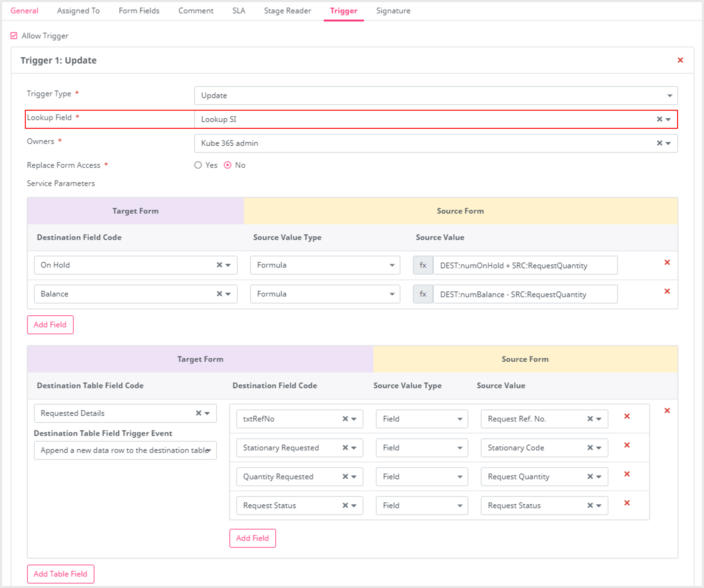Viewport: 704px width, 588px height.
Task: Open Source Value Type for Balance
Action: [x=325, y=294]
